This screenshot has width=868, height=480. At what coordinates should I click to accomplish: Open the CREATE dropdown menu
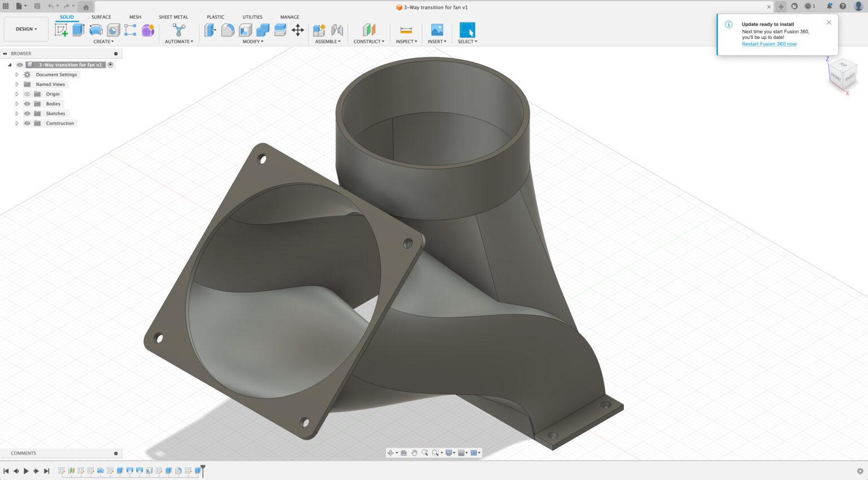(x=104, y=41)
